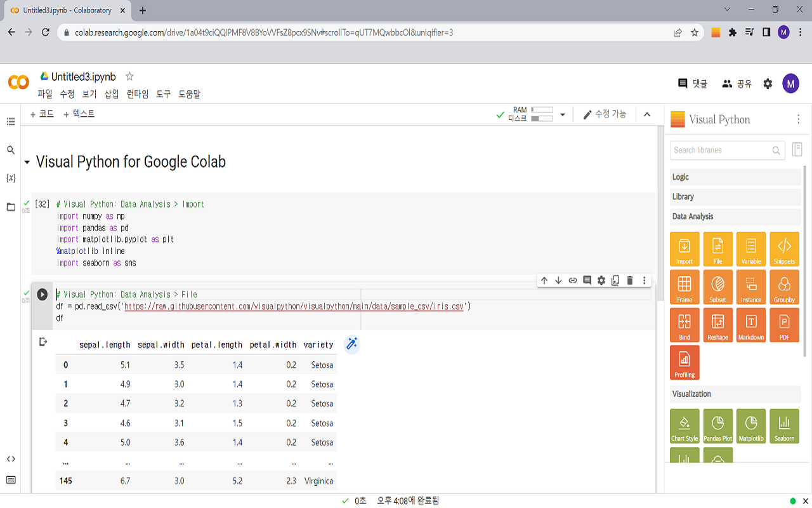
Task: Collapse the Visual Python heading section
Action: click(x=27, y=163)
